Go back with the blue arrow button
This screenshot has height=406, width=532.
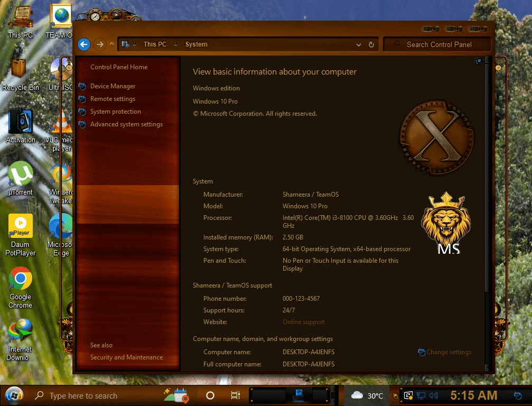pyautogui.click(x=84, y=44)
